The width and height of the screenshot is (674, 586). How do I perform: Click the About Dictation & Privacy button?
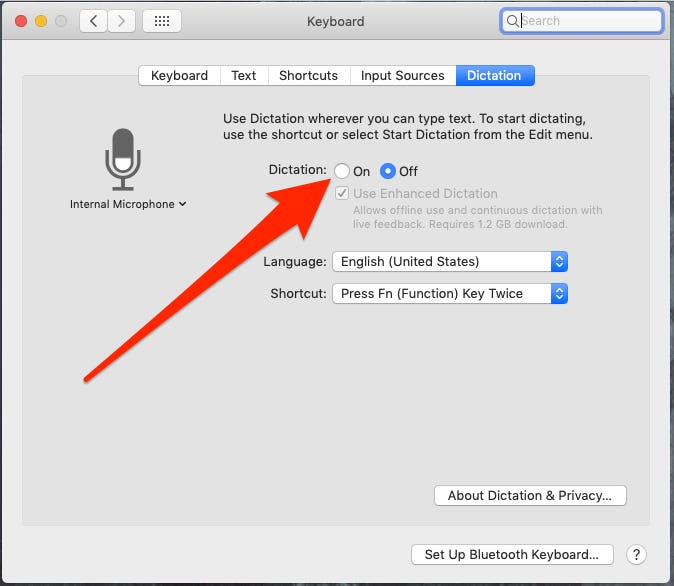point(530,496)
